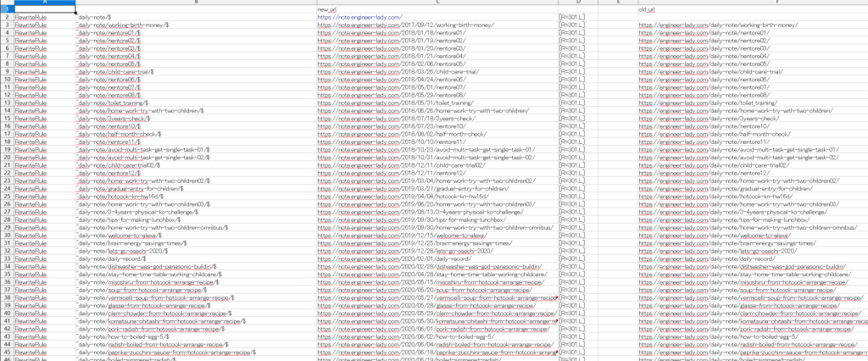Select the 2018/10/23/avoid-multi-task-get-single-task-01/ new URL cell

coord(437,149)
